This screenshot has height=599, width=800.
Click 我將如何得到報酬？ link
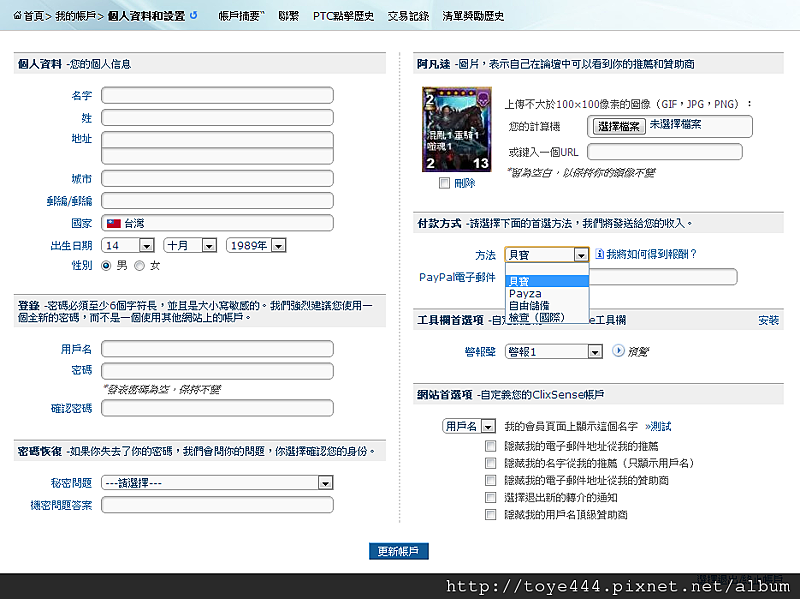click(652, 254)
